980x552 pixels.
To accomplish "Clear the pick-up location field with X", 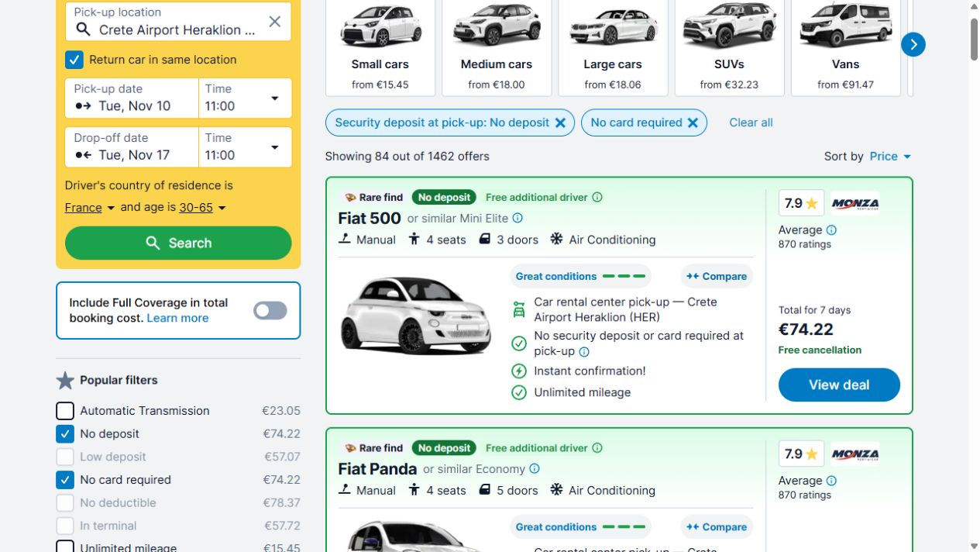I will [x=274, y=22].
